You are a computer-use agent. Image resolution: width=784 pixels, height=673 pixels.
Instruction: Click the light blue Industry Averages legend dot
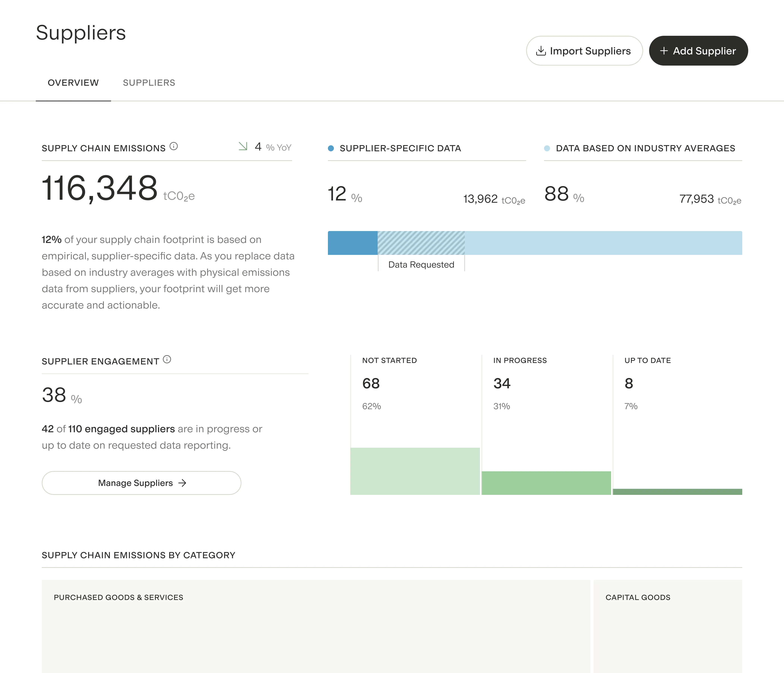pyautogui.click(x=546, y=148)
